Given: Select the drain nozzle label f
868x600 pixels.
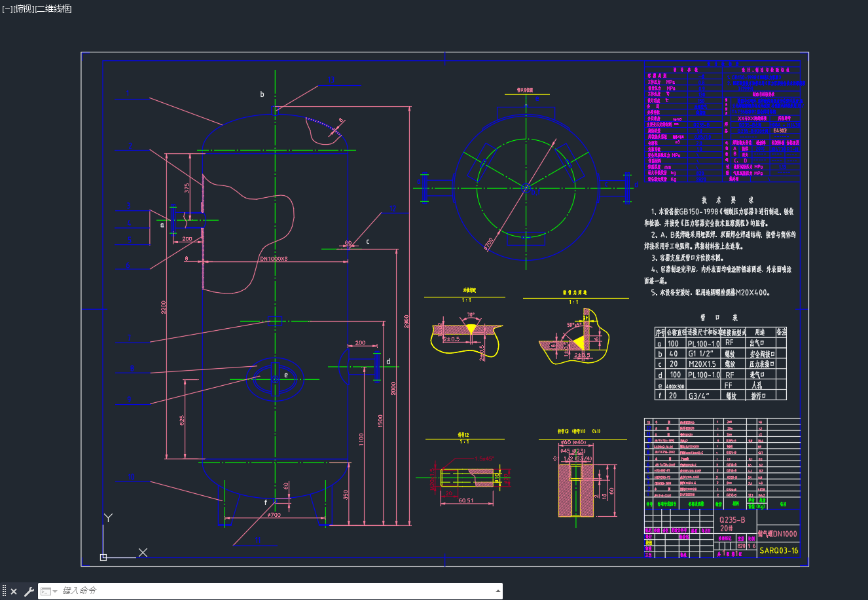Looking at the screenshot, I should (x=266, y=502).
